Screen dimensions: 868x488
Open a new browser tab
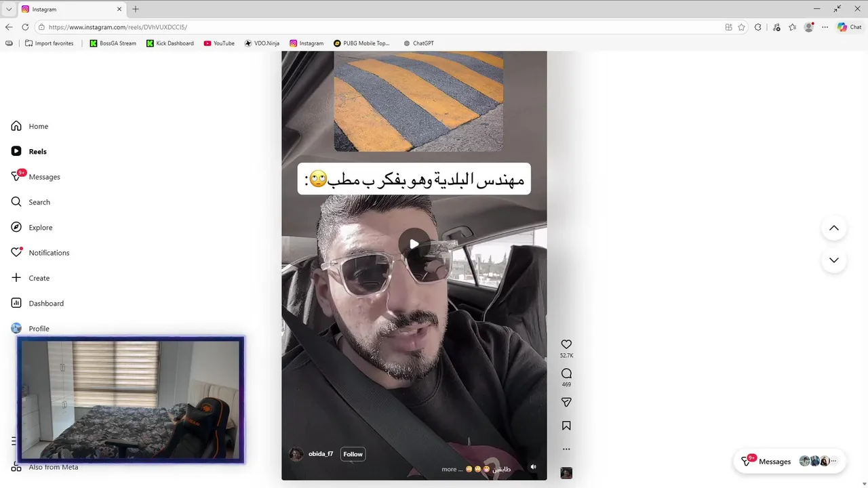tap(136, 9)
